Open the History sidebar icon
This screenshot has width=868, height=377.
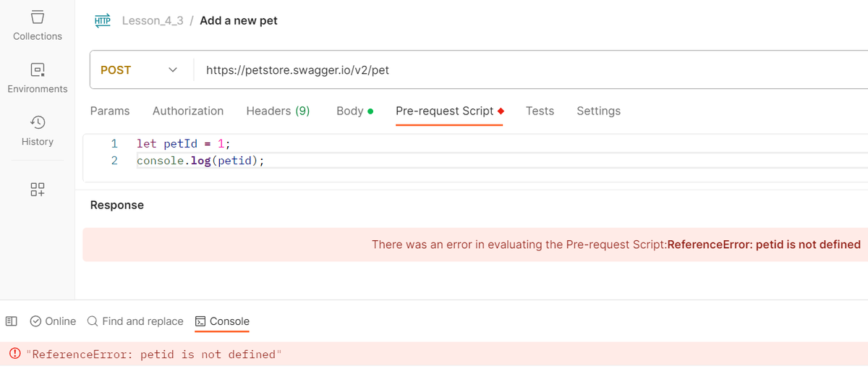click(38, 122)
